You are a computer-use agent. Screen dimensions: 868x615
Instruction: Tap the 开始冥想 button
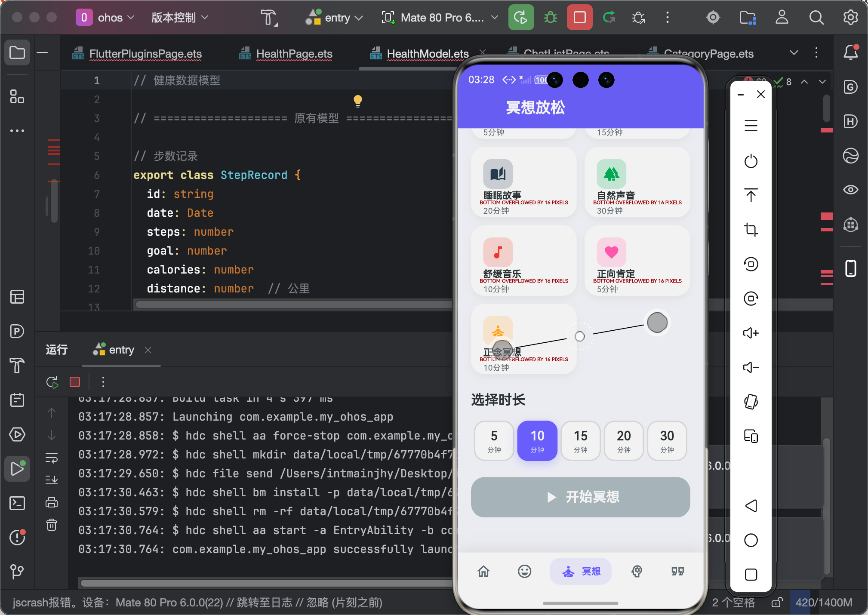[580, 497]
